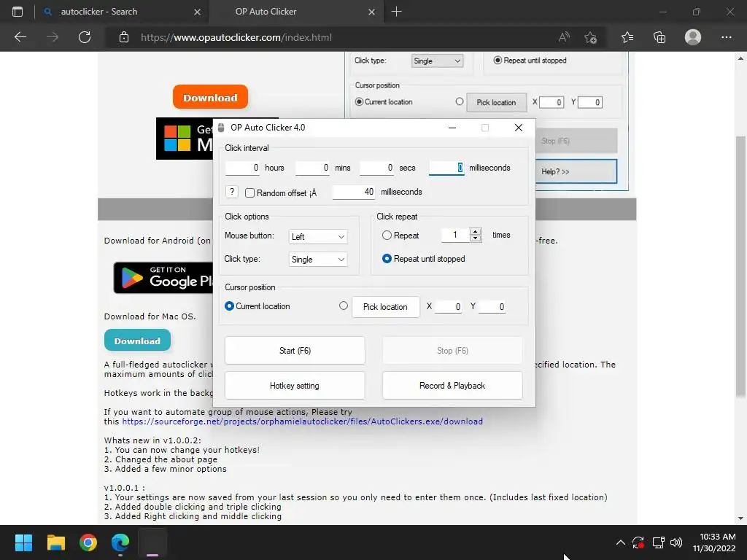
Task: Open Microsoft Edge from taskbar
Action: (x=120, y=542)
